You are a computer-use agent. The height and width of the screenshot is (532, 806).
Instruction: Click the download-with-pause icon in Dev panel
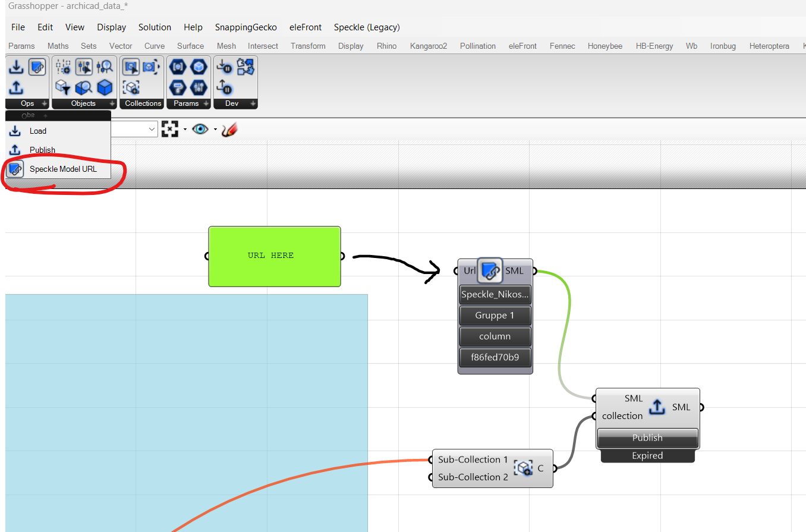tap(224, 66)
